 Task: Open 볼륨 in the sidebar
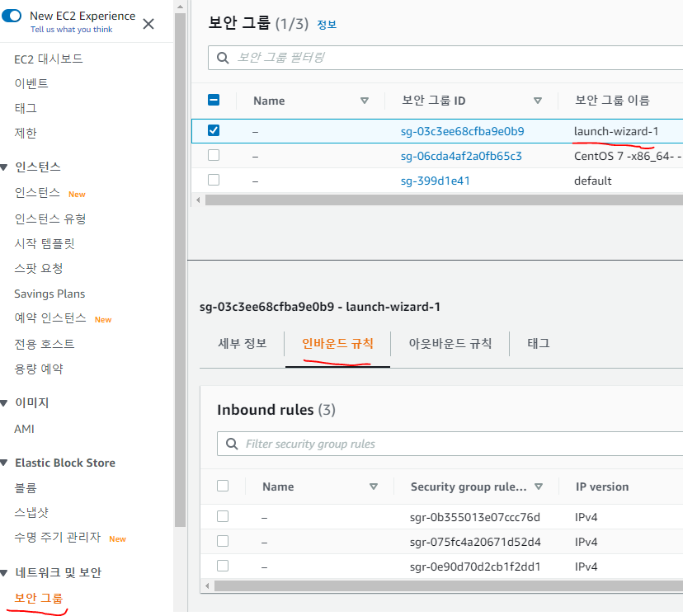[x=26, y=487]
